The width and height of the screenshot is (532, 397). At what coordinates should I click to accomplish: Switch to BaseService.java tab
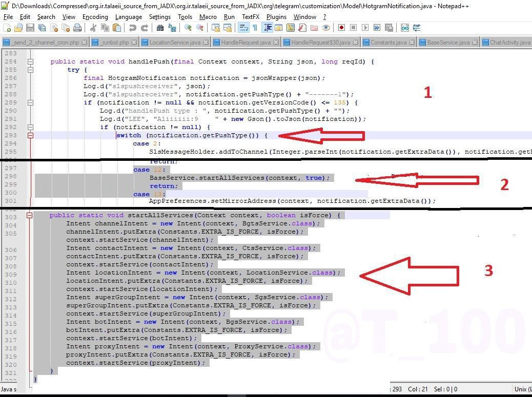[448, 43]
